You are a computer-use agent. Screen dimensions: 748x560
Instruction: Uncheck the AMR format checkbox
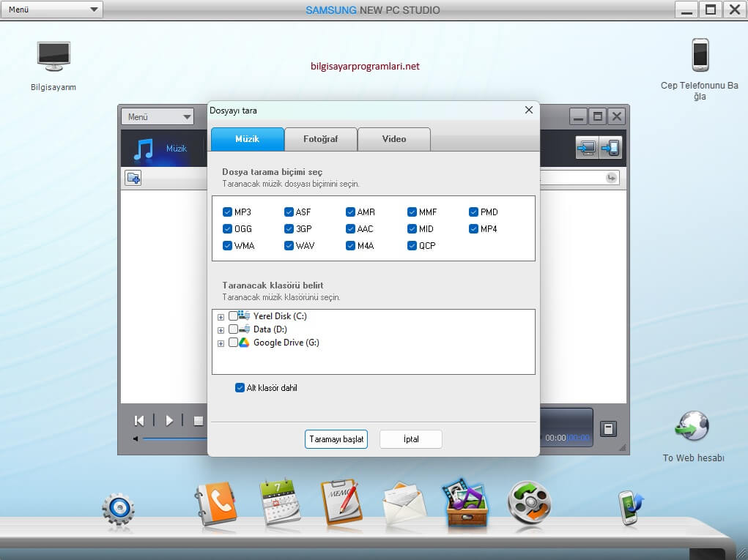click(350, 212)
